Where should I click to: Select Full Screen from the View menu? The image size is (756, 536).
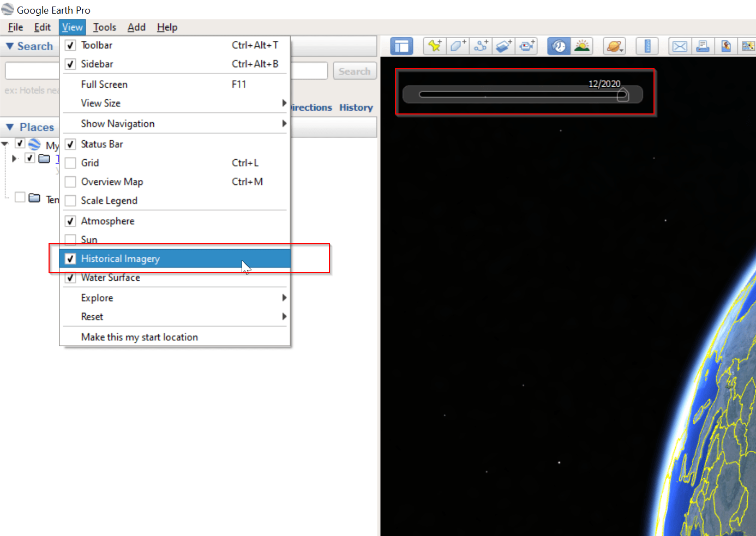[x=175, y=85]
